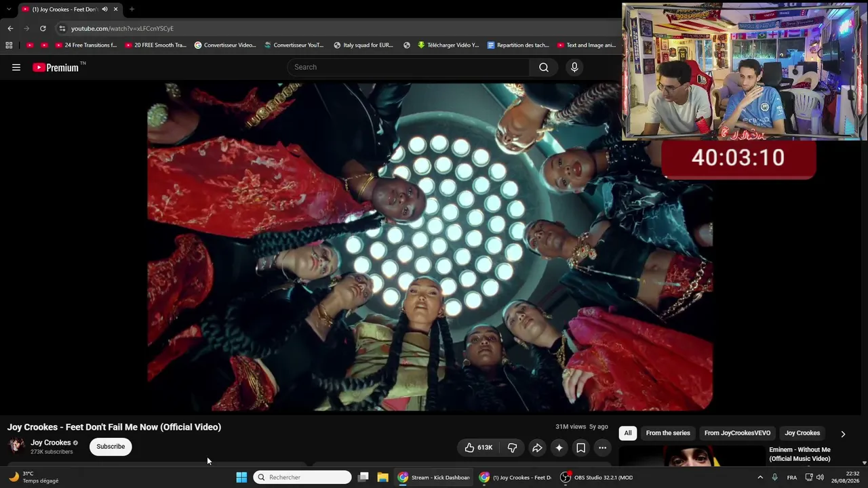Select the Joy Crookes filter chip
Viewport: 868px width, 488px height.
coord(802,433)
